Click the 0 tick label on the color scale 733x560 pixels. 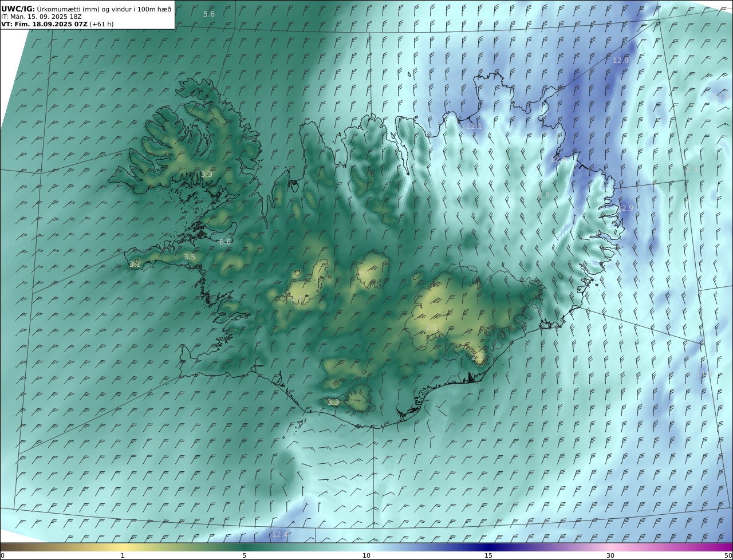2,555
